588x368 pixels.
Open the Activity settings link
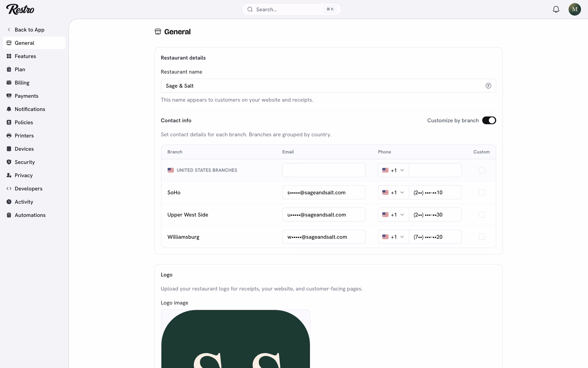click(x=34, y=202)
